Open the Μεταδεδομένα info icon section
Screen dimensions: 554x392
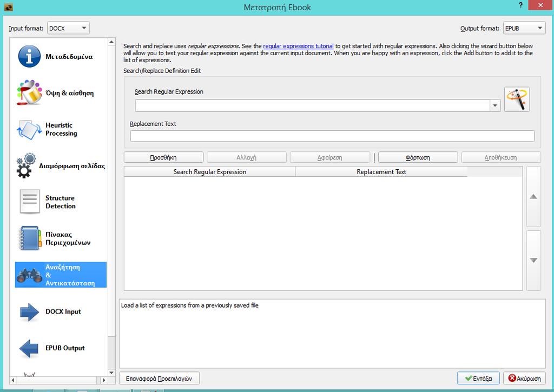coord(29,56)
